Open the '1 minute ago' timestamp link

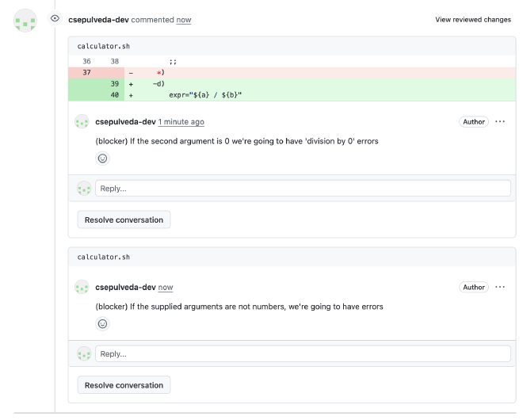[181, 122]
